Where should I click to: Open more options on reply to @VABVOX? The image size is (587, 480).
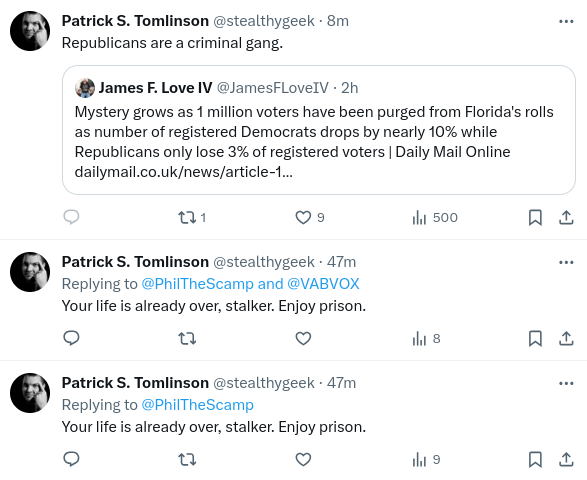click(566, 262)
